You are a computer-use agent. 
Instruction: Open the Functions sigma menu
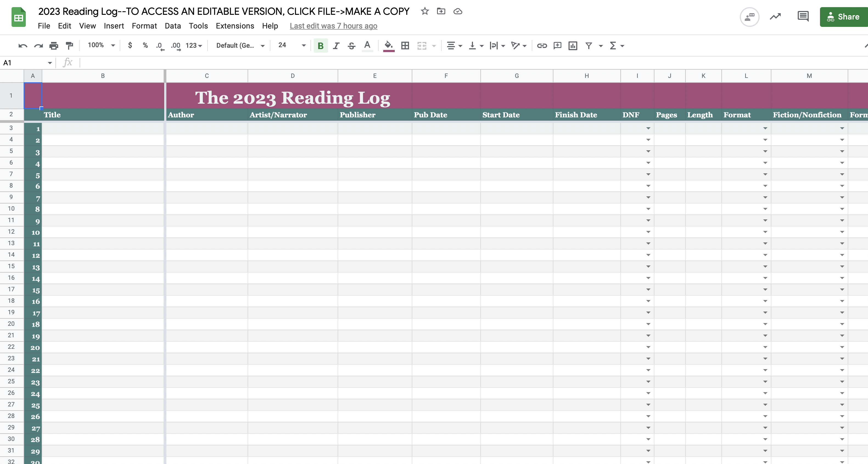[x=617, y=46]
